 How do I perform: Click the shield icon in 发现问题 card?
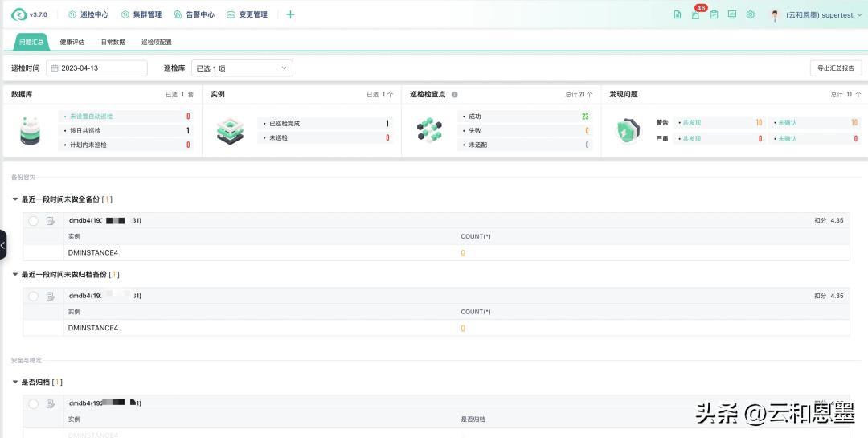(628, 131)
